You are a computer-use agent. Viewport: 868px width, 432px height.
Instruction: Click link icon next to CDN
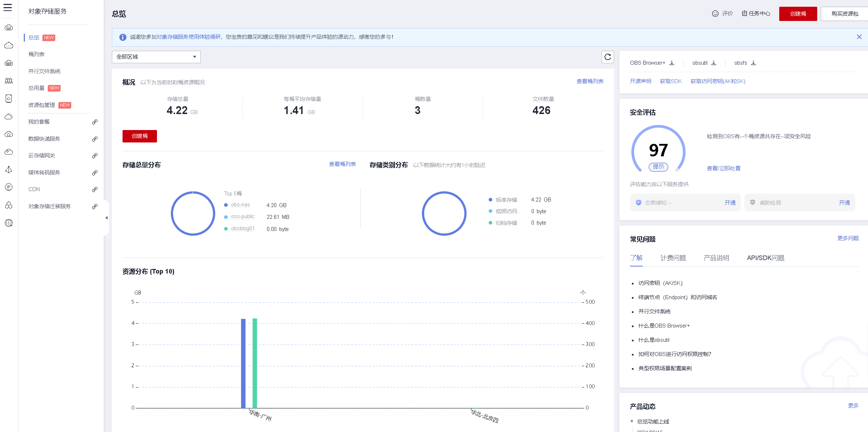pos(95,189)
